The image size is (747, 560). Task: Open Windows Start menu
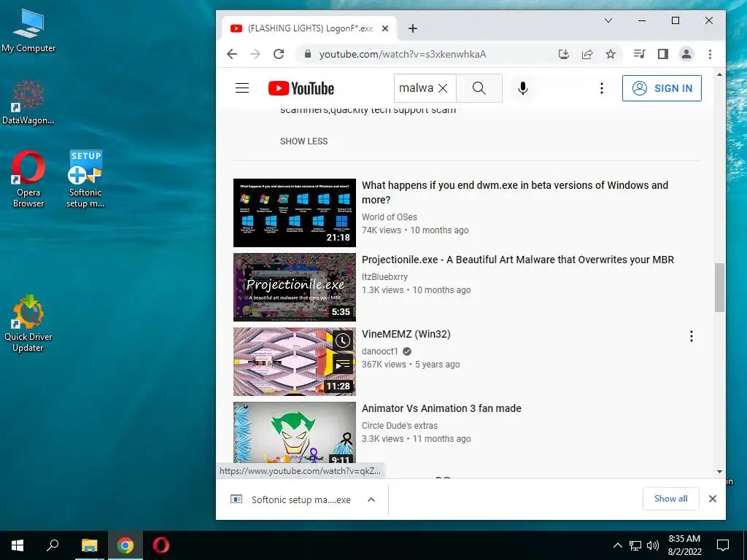tap(18, 545)
